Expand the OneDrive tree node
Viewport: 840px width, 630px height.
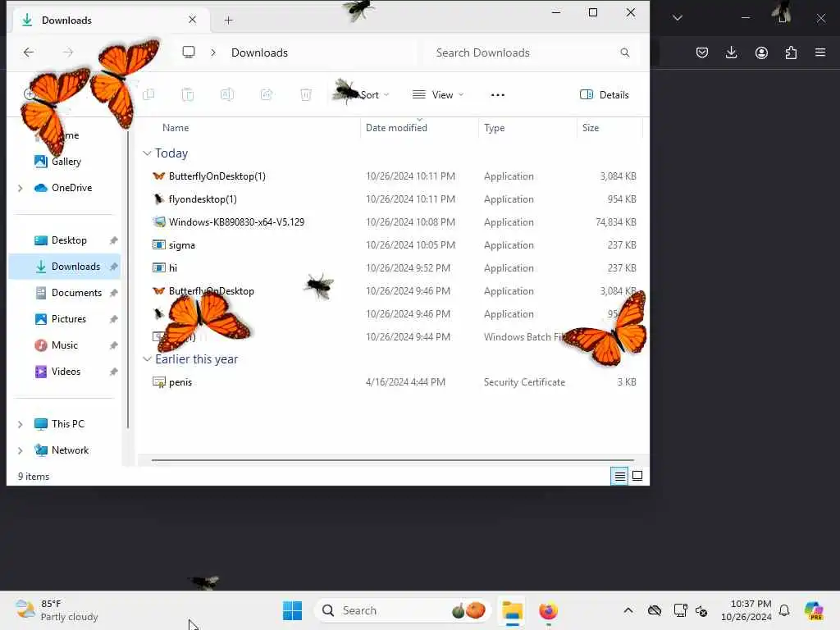click(21, 188)
